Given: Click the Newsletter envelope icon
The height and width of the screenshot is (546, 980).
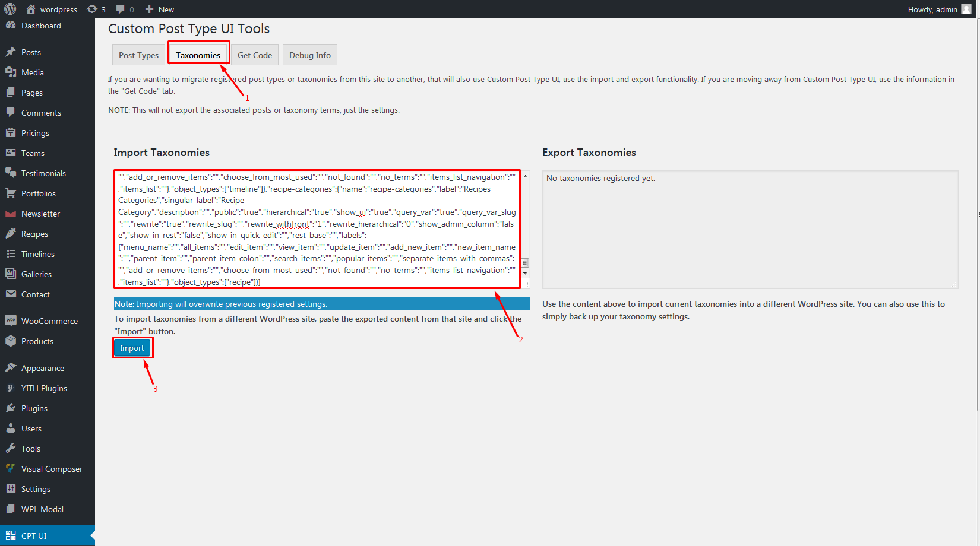Looking at the screenshot, I should coord(11,214).
